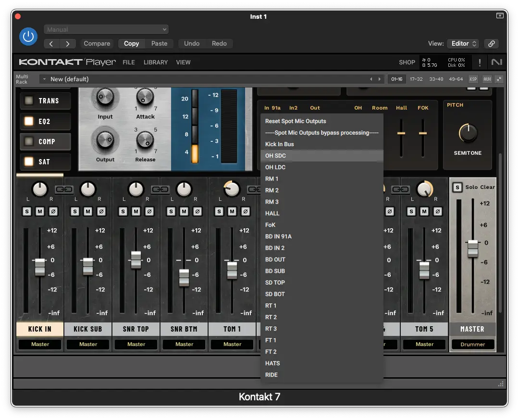Click the compressor Release knob
The width and height of the screenshot is (519, 420).
(145, 140)
